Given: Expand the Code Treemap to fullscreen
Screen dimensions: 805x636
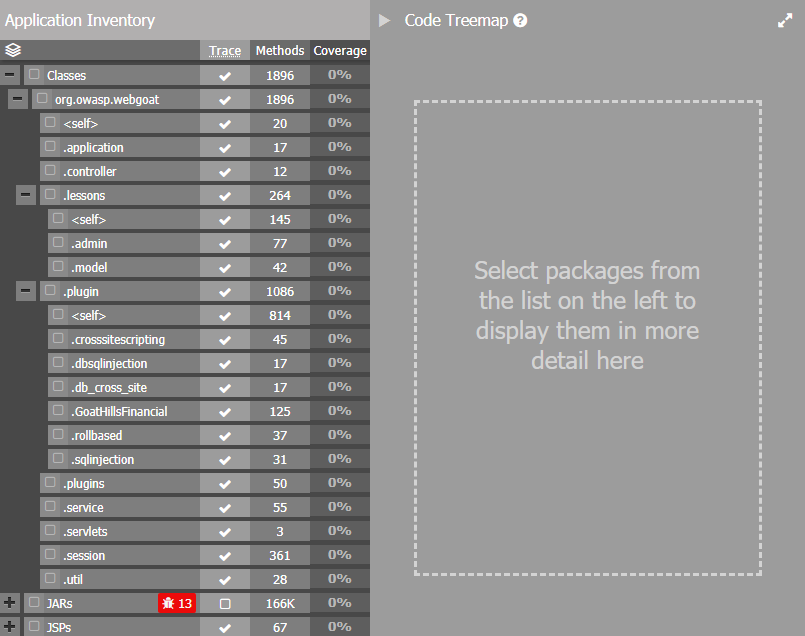Looking at the screenshot, I should coord(785,21).
